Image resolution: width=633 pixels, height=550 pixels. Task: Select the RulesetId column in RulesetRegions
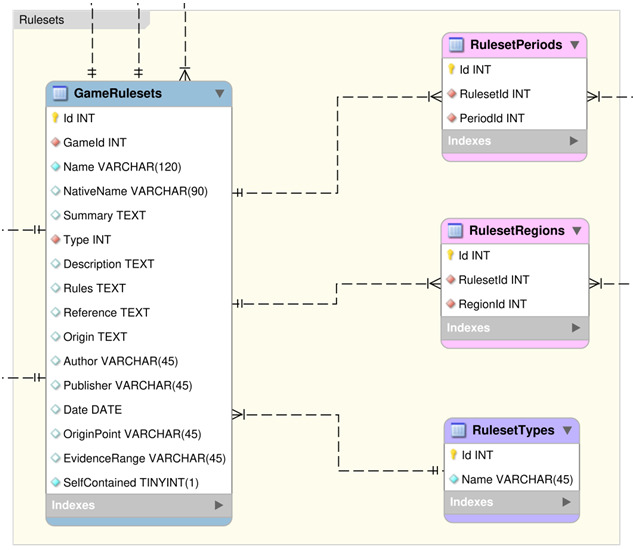click(x=494, y=280)
